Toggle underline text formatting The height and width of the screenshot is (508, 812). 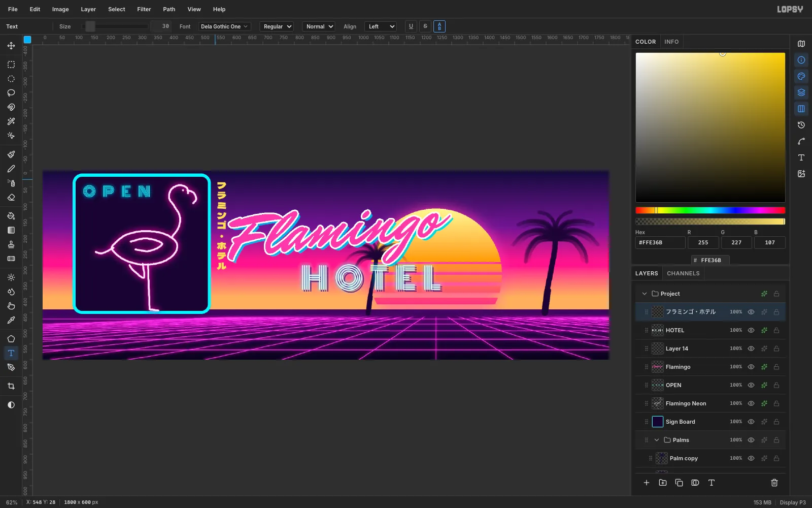point(411,26)
